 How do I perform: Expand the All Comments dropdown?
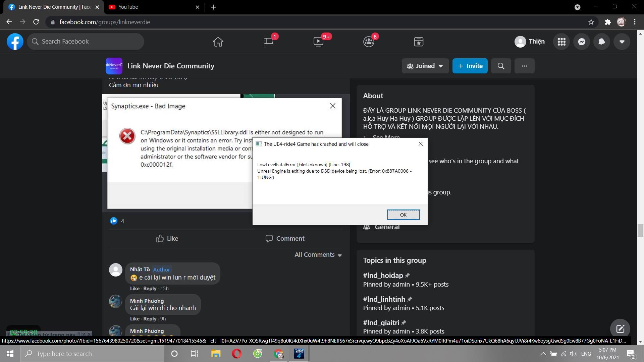[318, 254]
